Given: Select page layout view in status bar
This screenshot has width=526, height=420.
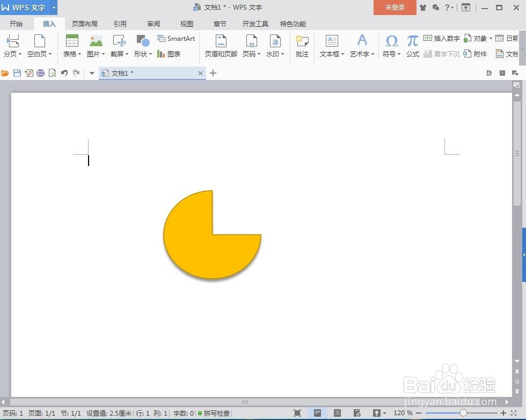Looking at the screenshot, I should [317, 413].
